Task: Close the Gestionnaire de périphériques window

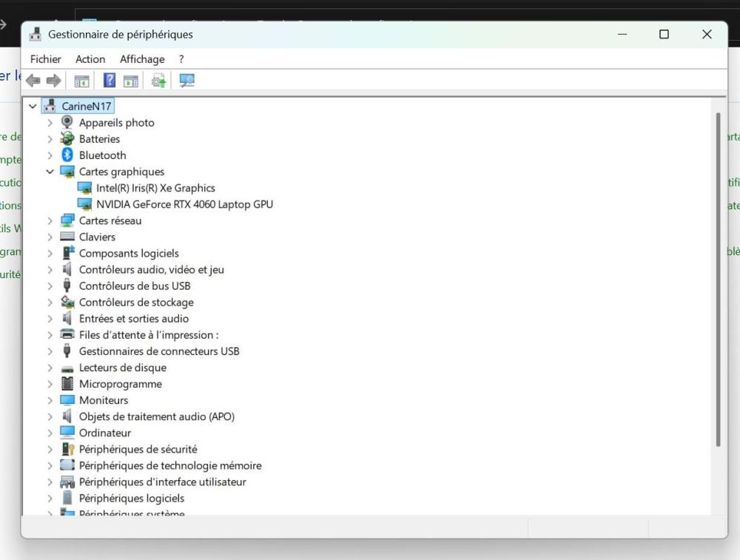Action: 707,35
